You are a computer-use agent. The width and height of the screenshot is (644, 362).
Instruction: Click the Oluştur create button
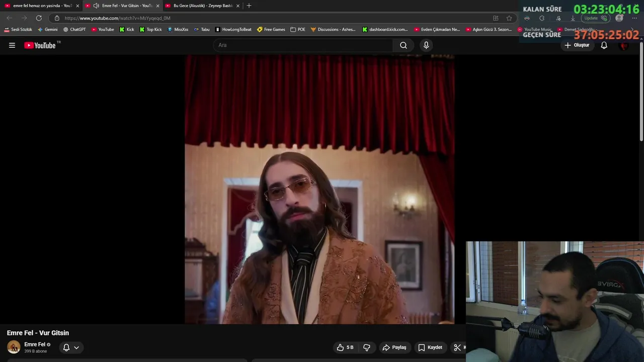point(577,45)
